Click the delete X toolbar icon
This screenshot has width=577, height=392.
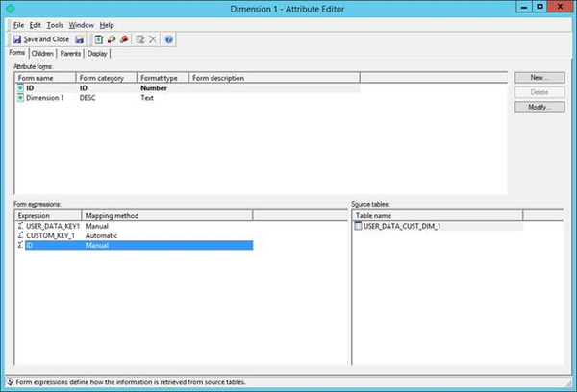point(153,39)
